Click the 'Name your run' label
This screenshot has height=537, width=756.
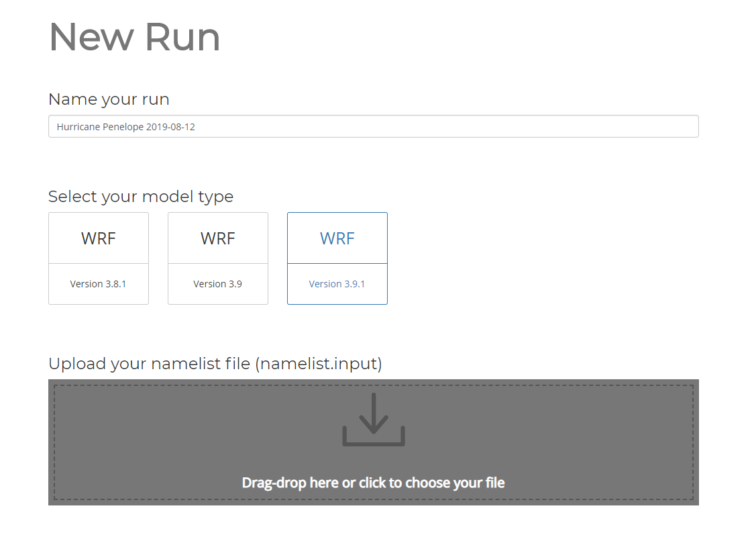click(x=109, y=99)
